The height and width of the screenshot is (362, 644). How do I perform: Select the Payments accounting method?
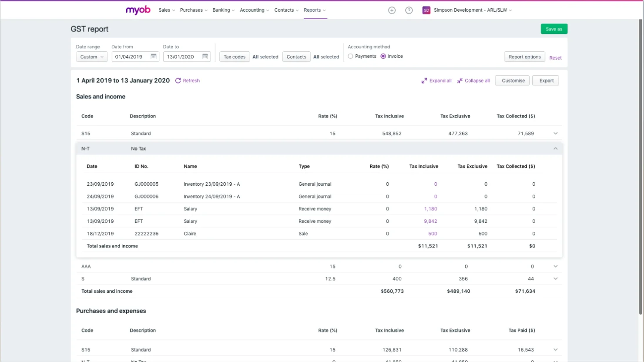point(351,56)
